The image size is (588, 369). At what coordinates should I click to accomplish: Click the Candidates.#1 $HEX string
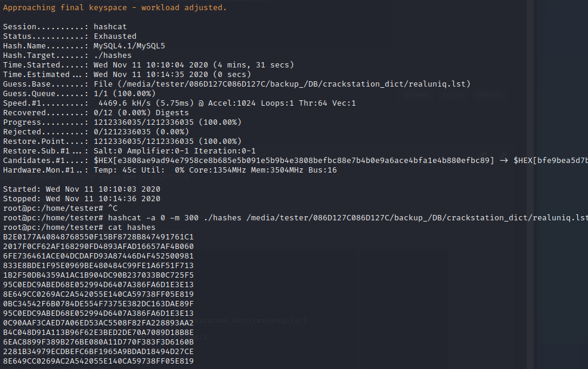[293, 161]
